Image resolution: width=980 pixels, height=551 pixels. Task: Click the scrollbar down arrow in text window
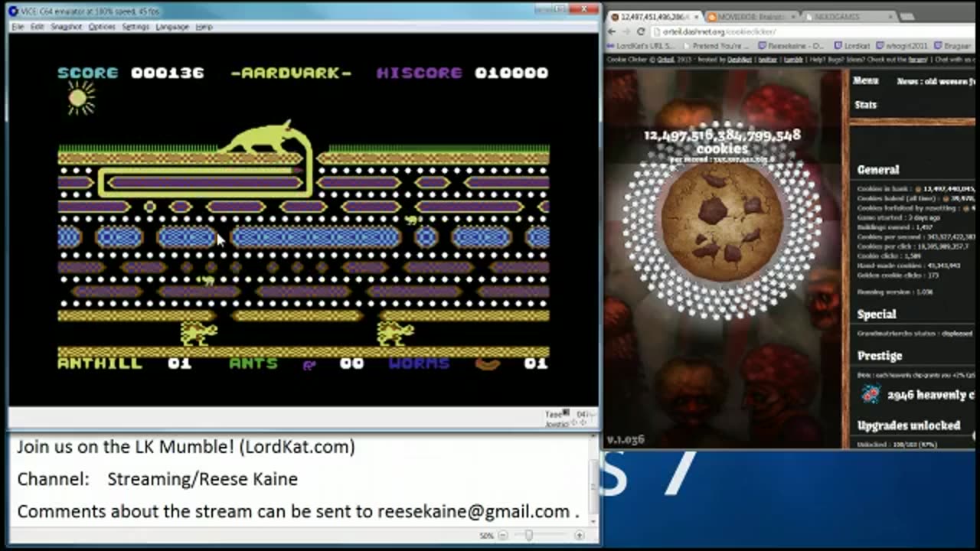593,520
